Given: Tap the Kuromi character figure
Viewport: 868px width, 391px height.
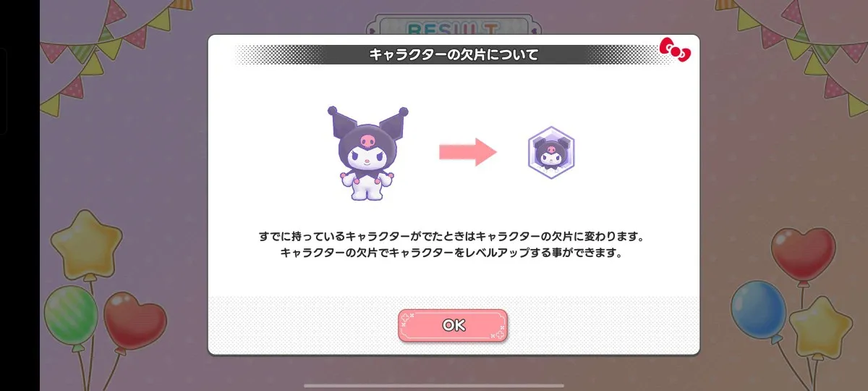Looking at the screenshot, I should (x=367, y=153).
